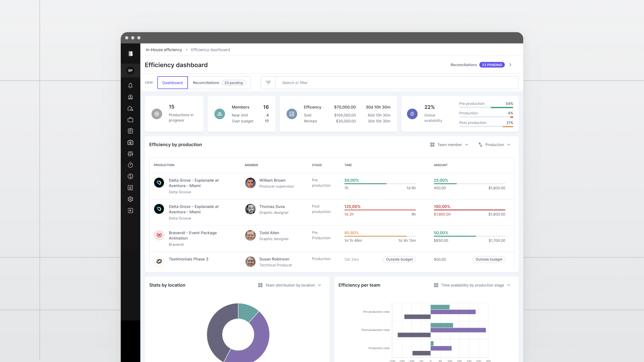Viewport: 644px width, 362px height.
Task: Click the chevron next to 23 PENDING badge
Action: [510, 65]
